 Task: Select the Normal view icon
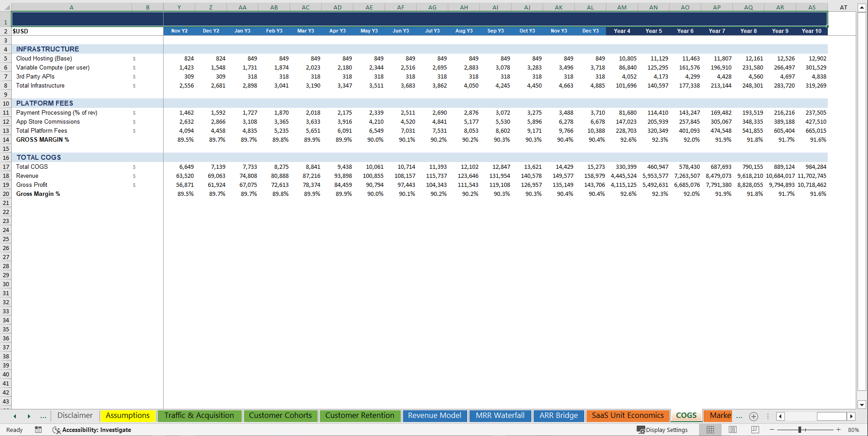pos(710,430)
